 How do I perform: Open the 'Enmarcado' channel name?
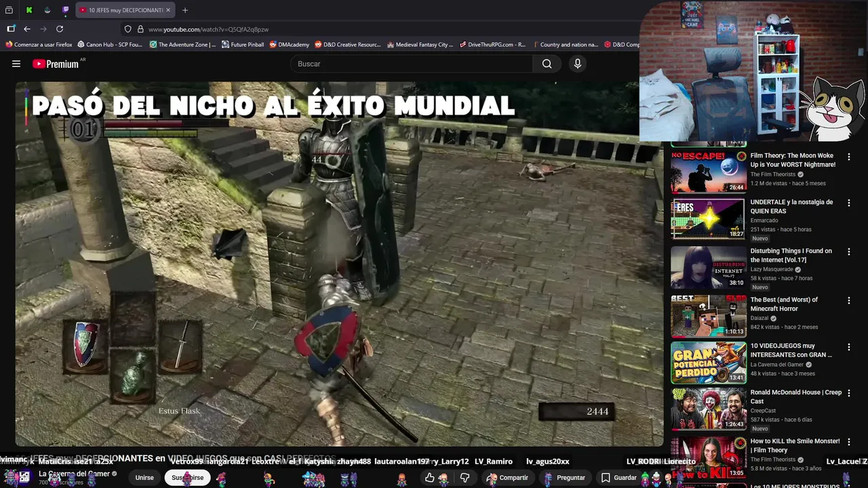click(764, 220)
